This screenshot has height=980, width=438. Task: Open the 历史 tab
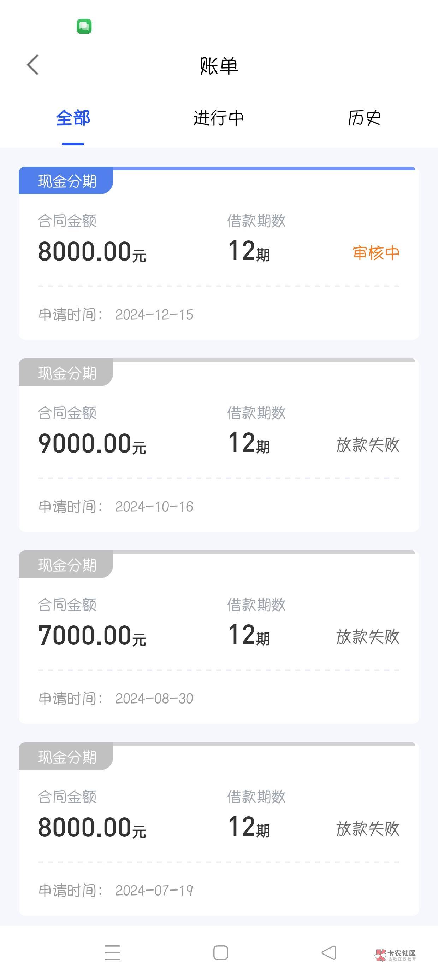(364, 118)
